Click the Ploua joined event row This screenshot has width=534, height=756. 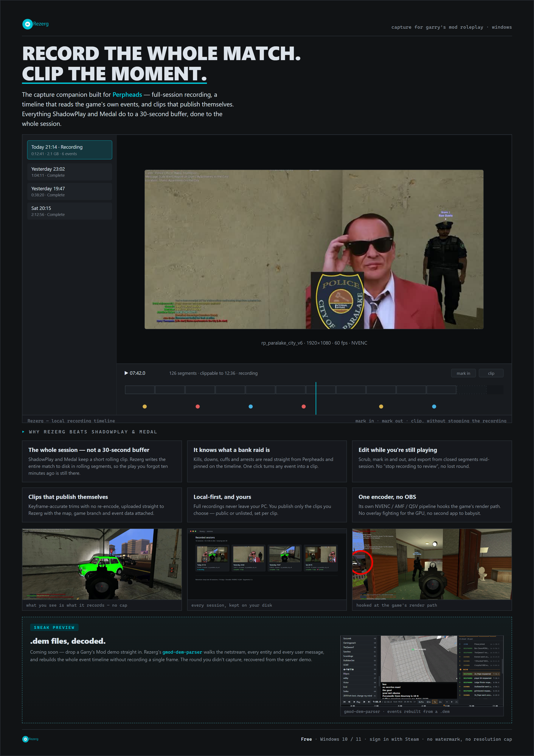[481, 644]
